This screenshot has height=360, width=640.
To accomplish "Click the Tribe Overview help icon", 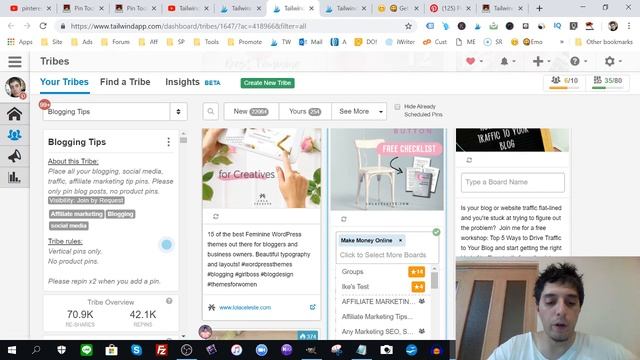I will tap(169, 301).
